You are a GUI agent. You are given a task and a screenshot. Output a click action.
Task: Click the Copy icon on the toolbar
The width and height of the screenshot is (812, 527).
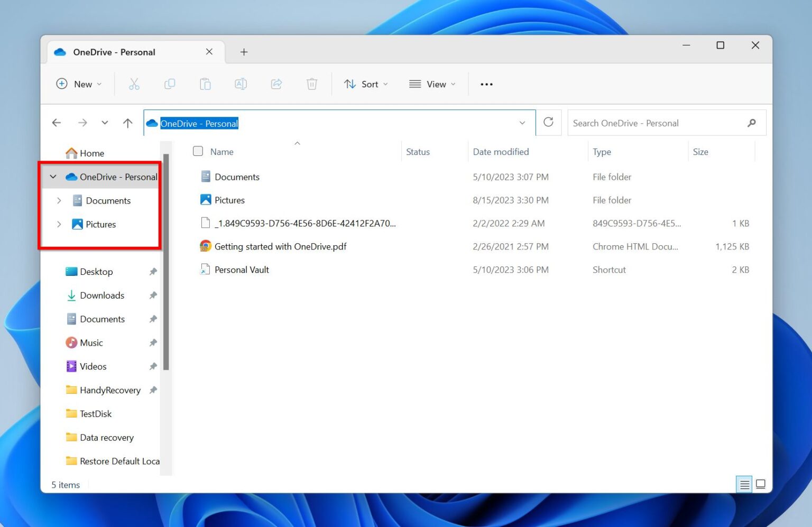(x=170, y=84)
